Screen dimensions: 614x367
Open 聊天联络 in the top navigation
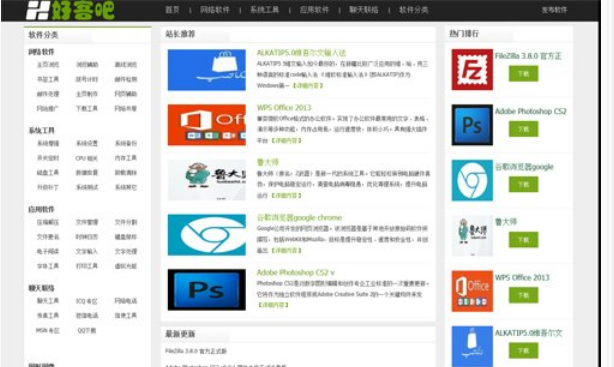pyautogui.click(x=364, y=10)
